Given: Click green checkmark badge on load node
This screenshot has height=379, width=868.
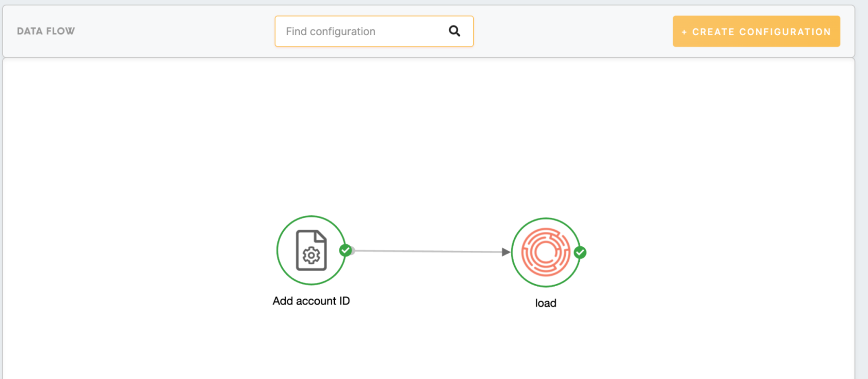Looking at the screenshot, I should [580, 252].
